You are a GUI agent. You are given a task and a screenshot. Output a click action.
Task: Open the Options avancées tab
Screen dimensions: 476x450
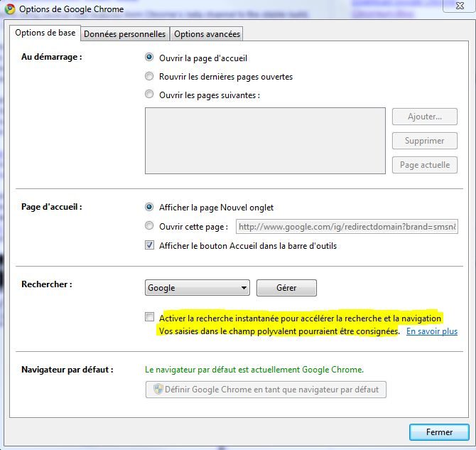tap(207, 34)
